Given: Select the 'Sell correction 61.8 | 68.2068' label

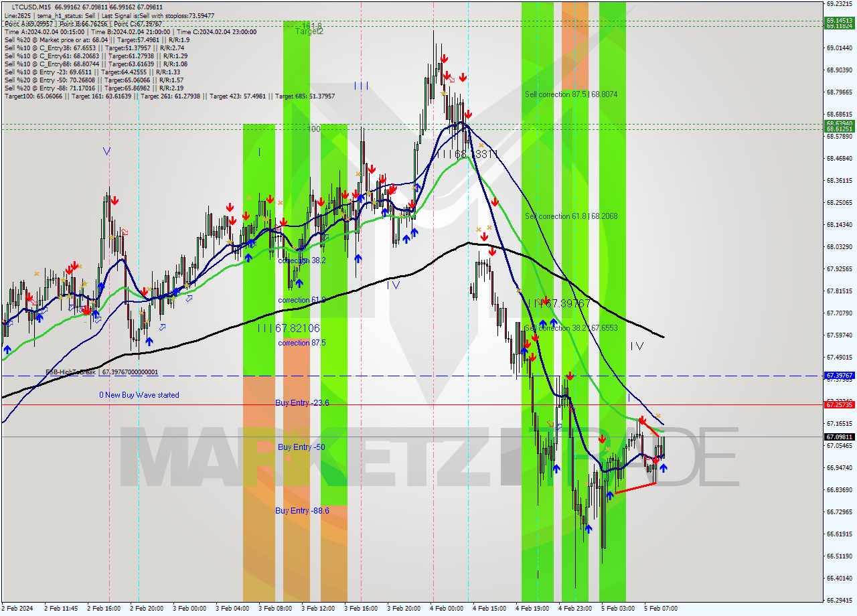Looking at the screenshot, I should [x=571, y=216].
